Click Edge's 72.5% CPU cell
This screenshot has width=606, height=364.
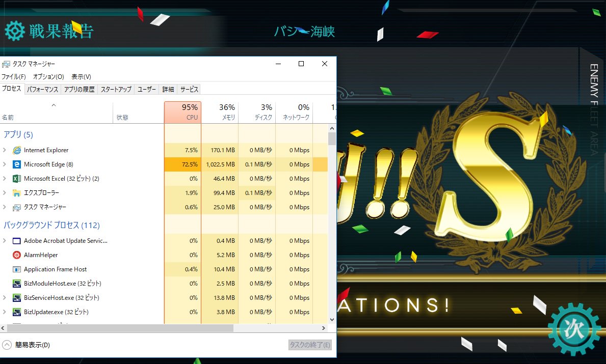point(182,164)
